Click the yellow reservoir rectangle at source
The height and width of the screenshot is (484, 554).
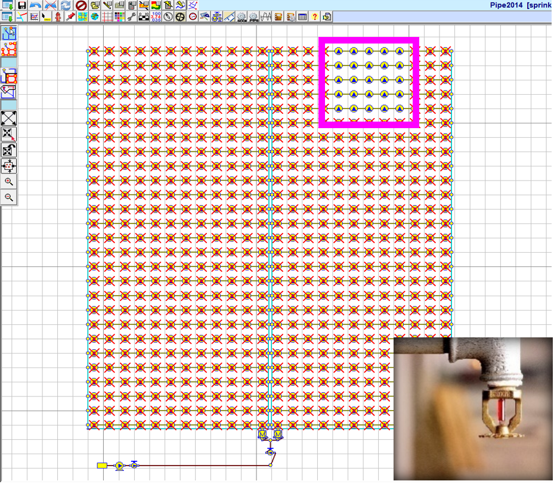click(102, 466)
